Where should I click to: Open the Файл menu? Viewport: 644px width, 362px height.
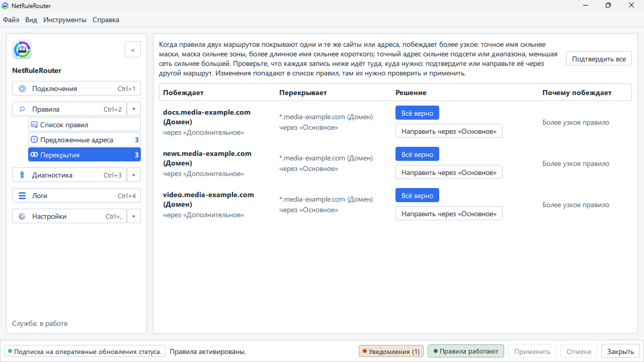coord(11,20)
